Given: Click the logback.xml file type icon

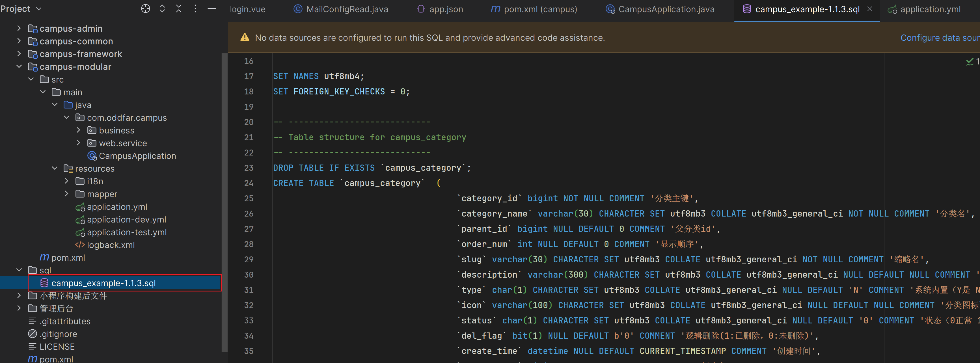Looking at the screenshot, I should click(x=80, y=245).
